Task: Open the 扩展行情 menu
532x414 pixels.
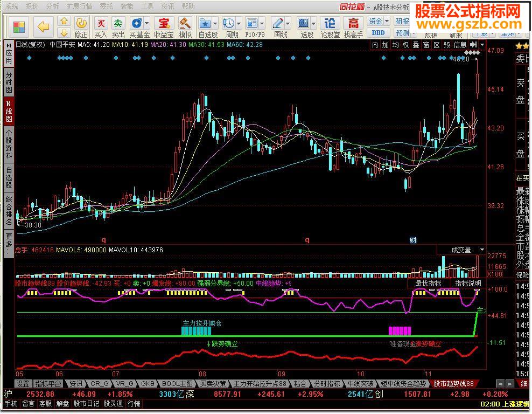Action: 79,6
